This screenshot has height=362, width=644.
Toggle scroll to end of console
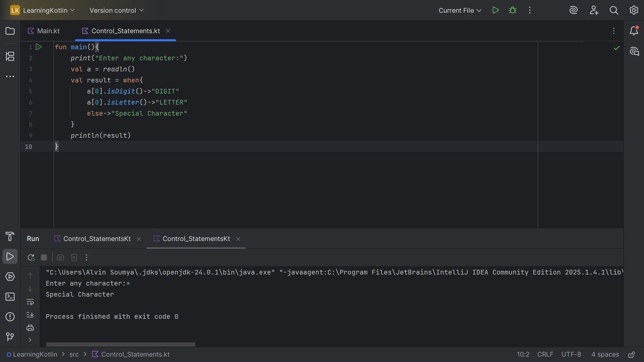pyautogui.click(x=30, y=315)
